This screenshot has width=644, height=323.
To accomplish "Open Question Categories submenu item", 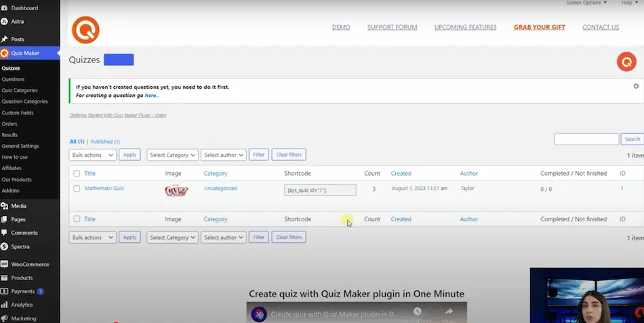I will click(24, 102).
